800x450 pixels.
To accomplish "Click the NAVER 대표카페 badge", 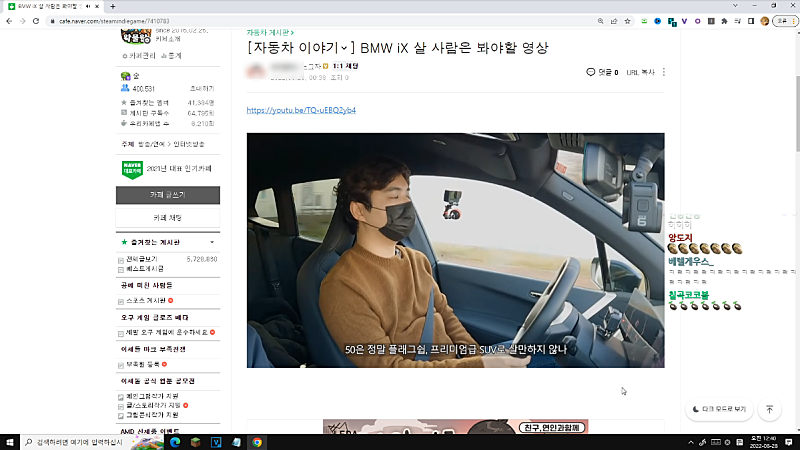I will [x=132, y=169].
